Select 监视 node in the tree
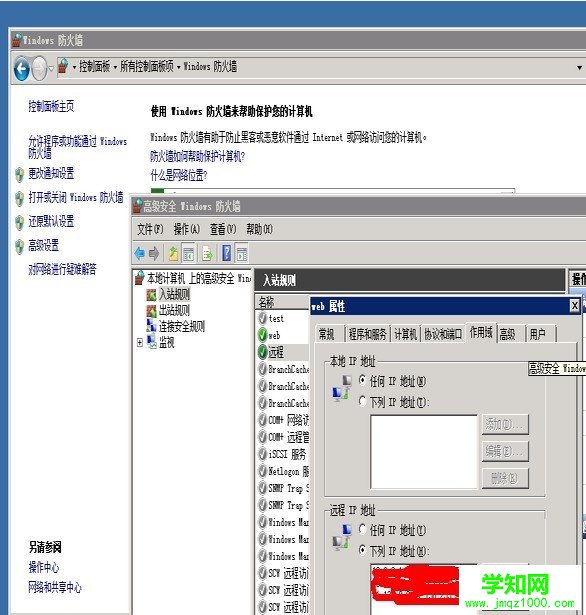 point(166,343)
